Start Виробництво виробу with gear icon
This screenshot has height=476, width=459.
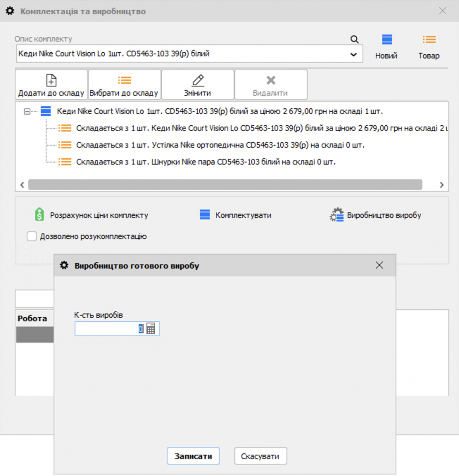pyautogui.click(x=375, y=215)
